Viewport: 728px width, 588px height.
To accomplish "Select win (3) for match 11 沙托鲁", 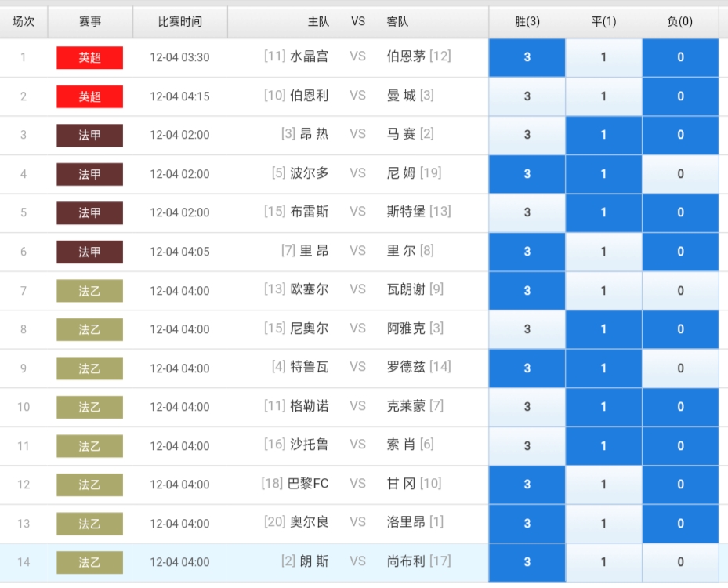I will coord(527,446).
